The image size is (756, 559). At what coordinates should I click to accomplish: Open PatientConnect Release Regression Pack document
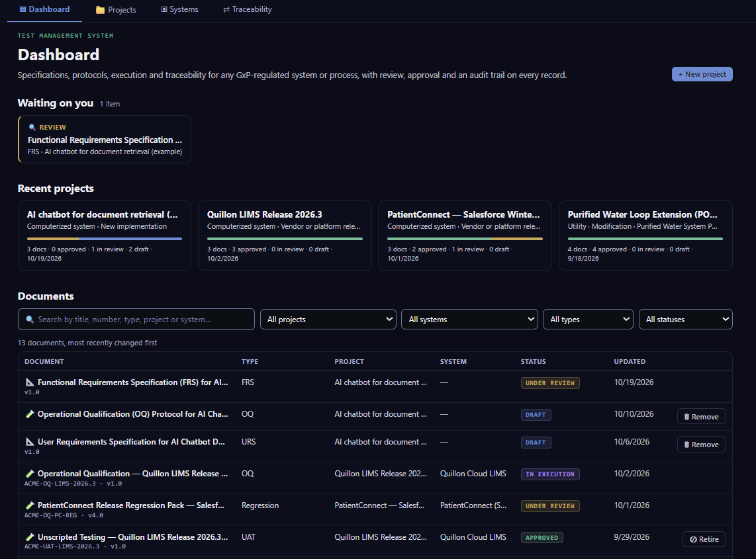(130, 505)
